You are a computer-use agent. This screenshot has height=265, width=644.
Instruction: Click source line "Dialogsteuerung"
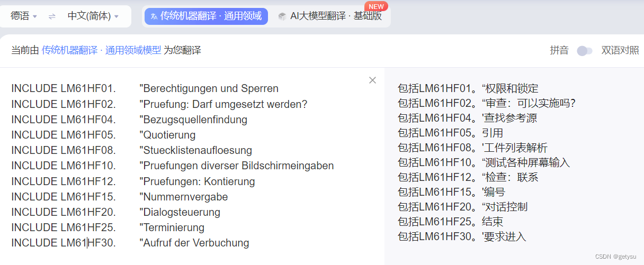click(180, 212)
